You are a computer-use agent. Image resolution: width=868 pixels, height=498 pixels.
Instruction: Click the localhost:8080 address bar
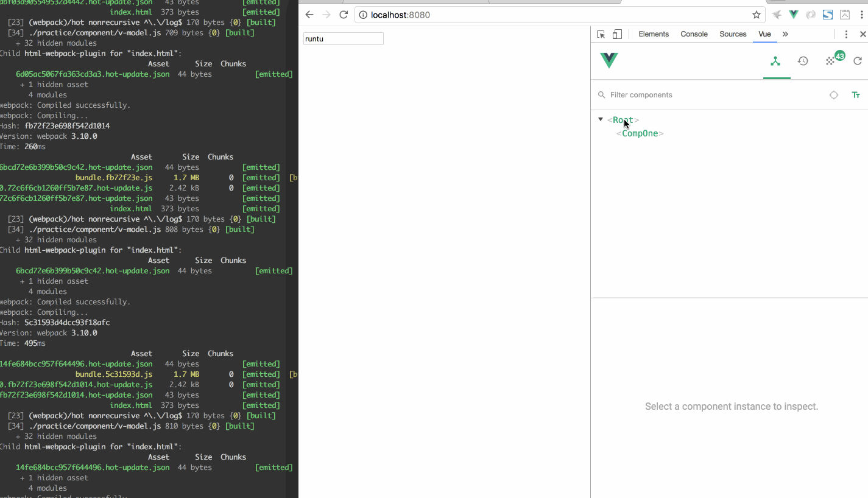coord(559,15)
